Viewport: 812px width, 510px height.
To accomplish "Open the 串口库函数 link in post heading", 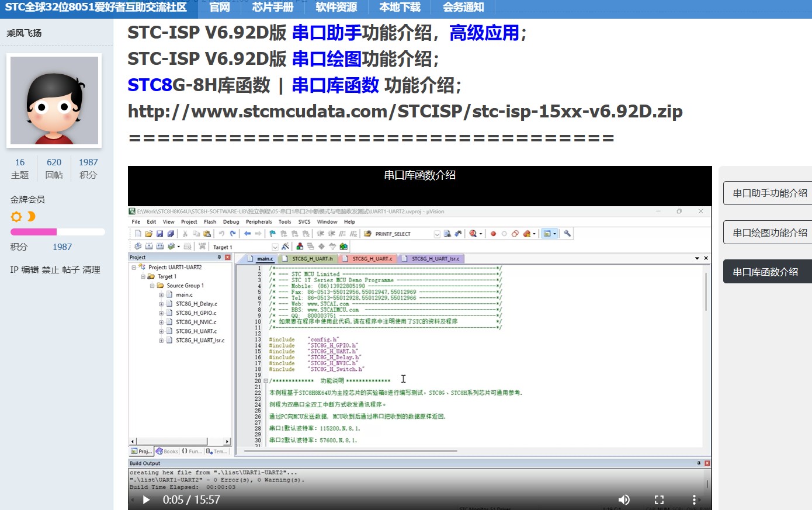I will coord(335,85).
